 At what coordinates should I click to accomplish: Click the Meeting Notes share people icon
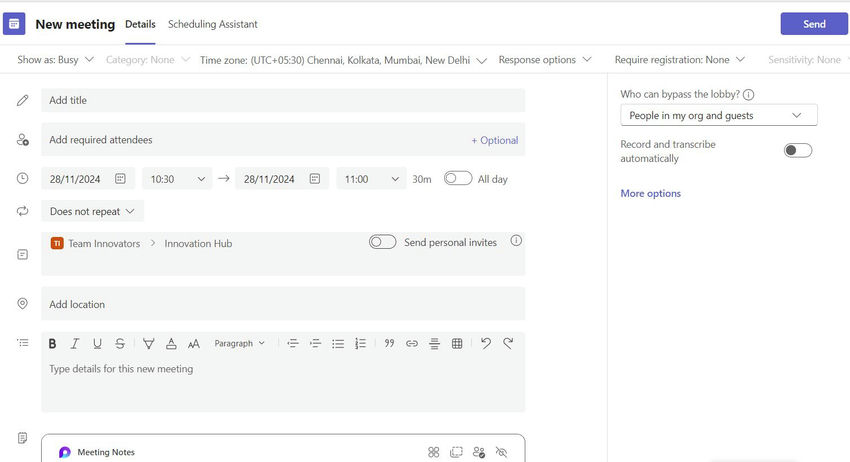pos(479,452)
